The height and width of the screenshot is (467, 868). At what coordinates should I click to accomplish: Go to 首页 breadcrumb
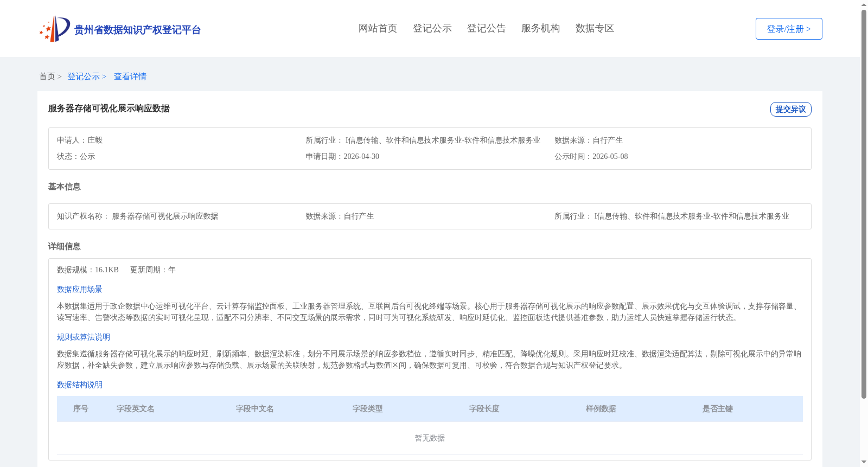(x=47, y=76)
